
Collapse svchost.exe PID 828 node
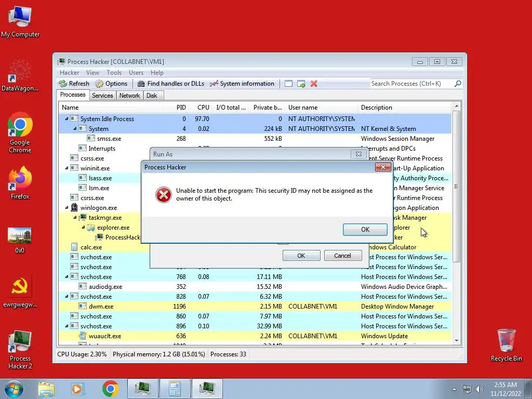click(66, 296)
